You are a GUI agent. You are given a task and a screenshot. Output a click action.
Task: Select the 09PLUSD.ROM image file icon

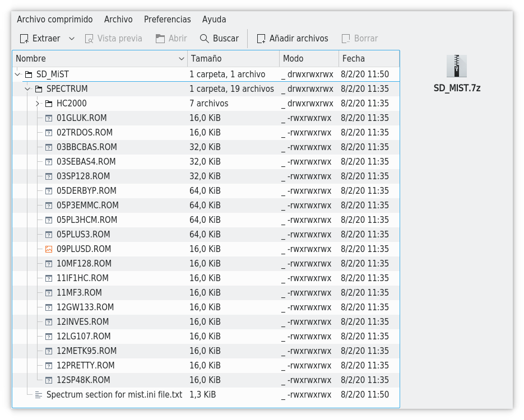(49, 249)
